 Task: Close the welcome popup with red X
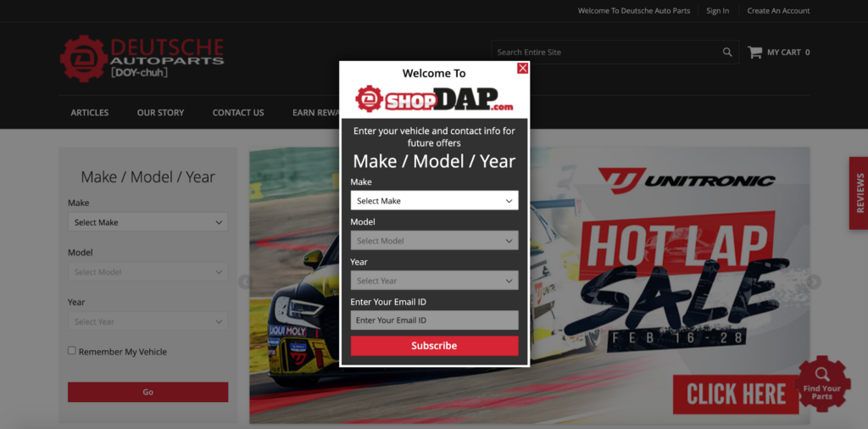point(522,68)
